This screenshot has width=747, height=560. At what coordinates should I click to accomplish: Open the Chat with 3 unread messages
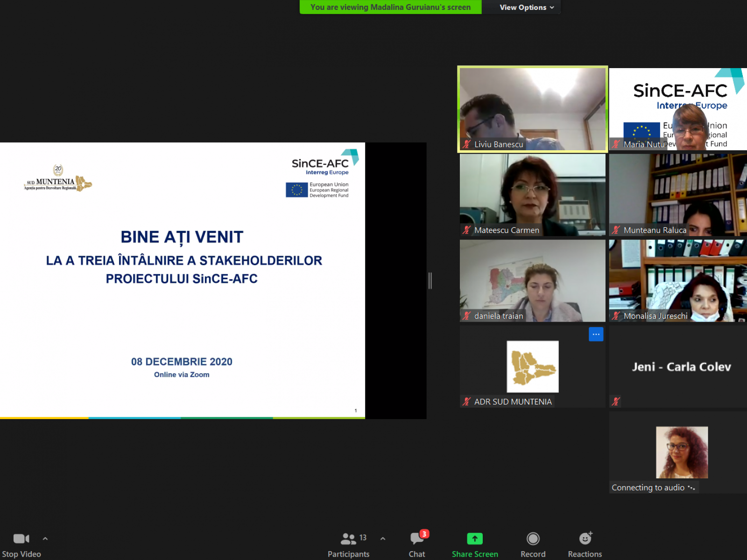(x=416, y=539)
